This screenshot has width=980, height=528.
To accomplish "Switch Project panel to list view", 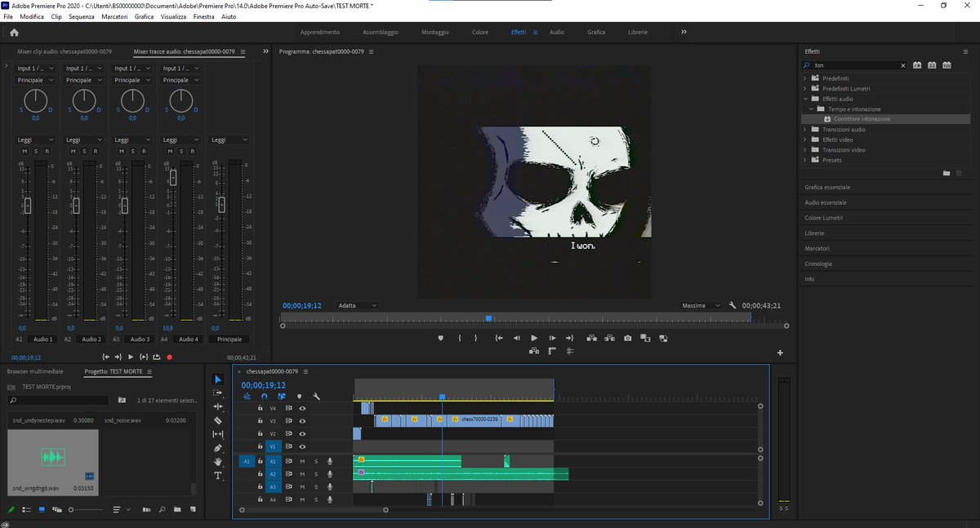I will (x=26, y=509).
